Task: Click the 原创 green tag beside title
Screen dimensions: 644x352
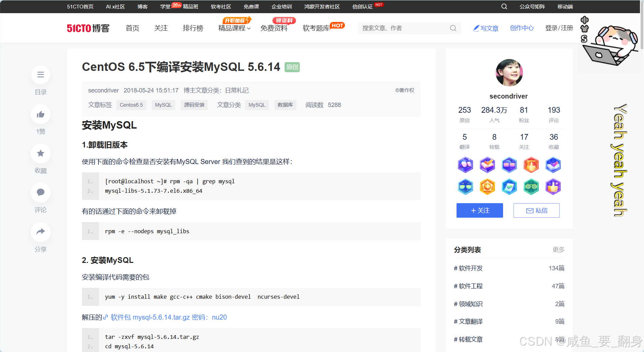Action: pyautogui.click(x=292, y=67)
